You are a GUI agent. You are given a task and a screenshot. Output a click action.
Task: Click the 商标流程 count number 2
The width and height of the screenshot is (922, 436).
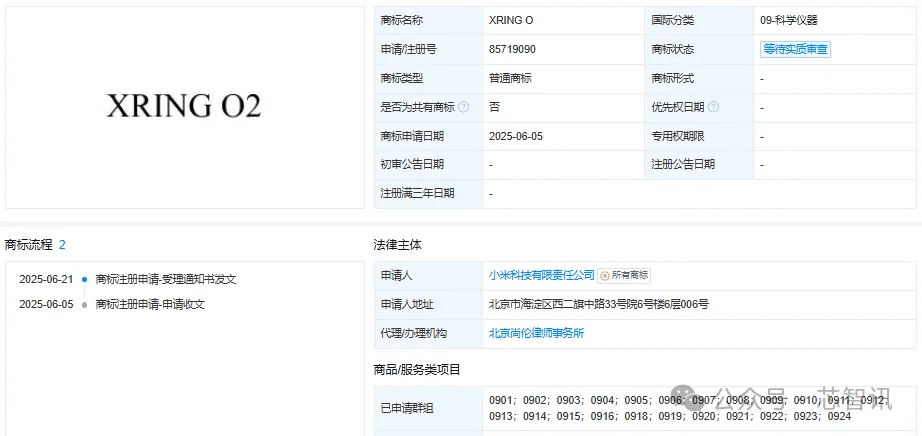(62, 245)
